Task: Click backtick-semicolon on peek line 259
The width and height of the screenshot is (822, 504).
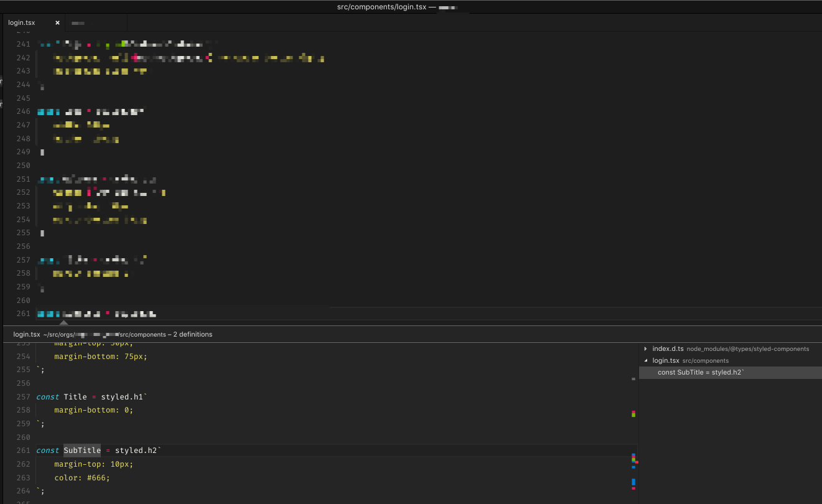Action: point(40,424)
